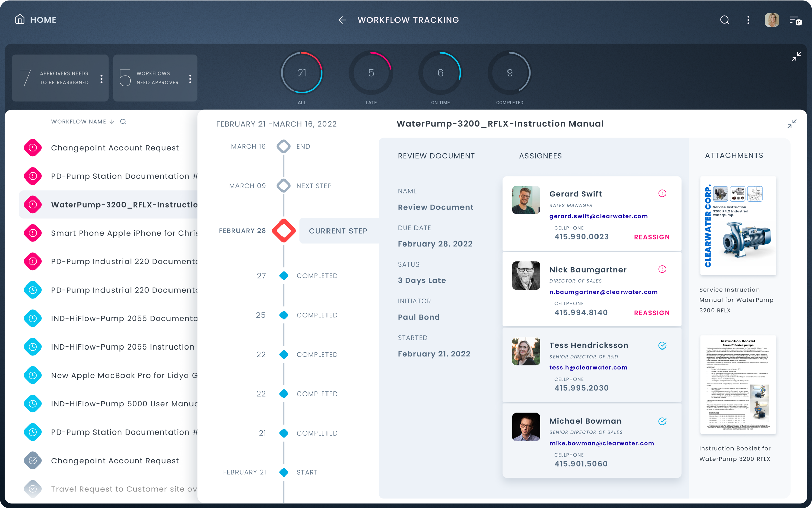Filter by the Late workflows circle
Screen dimensions: 812x508
[371, 73]
